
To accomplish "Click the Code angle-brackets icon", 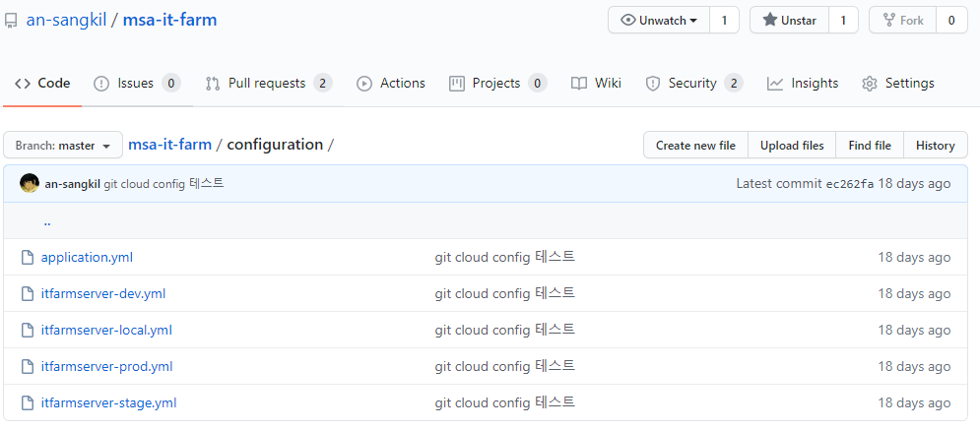I will click(23, 84).
